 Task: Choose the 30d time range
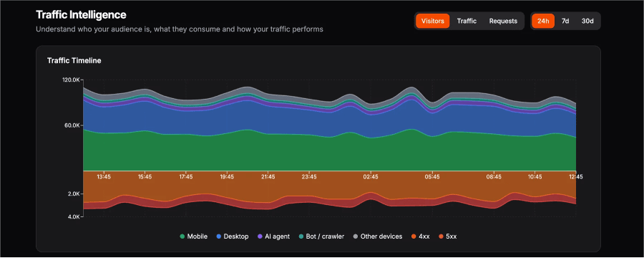(587, 21)
